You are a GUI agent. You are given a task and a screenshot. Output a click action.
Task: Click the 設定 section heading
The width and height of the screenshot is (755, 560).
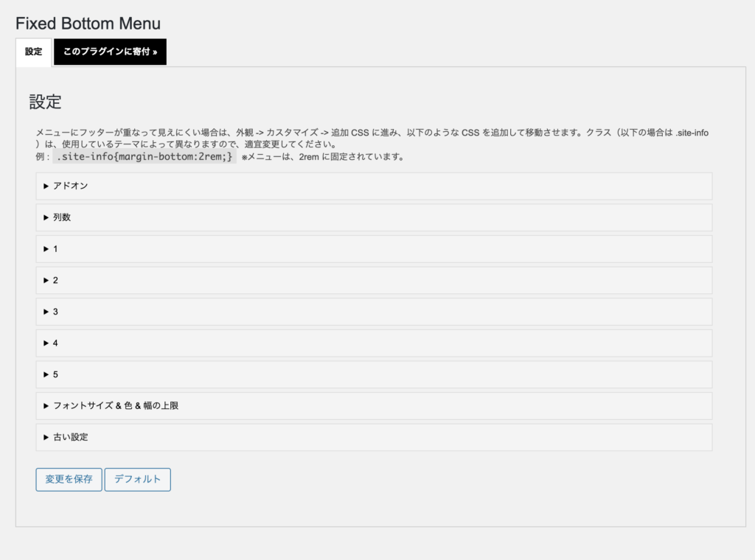pos(45,102)
